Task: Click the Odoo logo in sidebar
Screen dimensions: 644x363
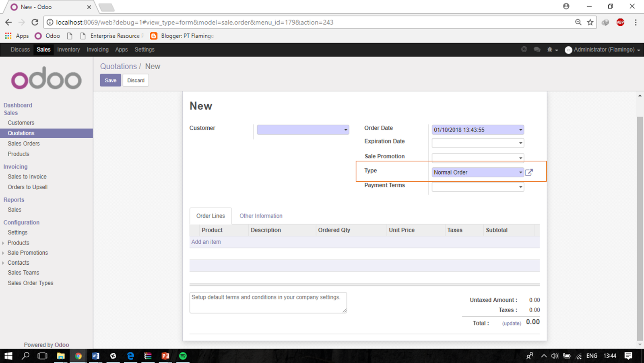Action: [46, 78]
